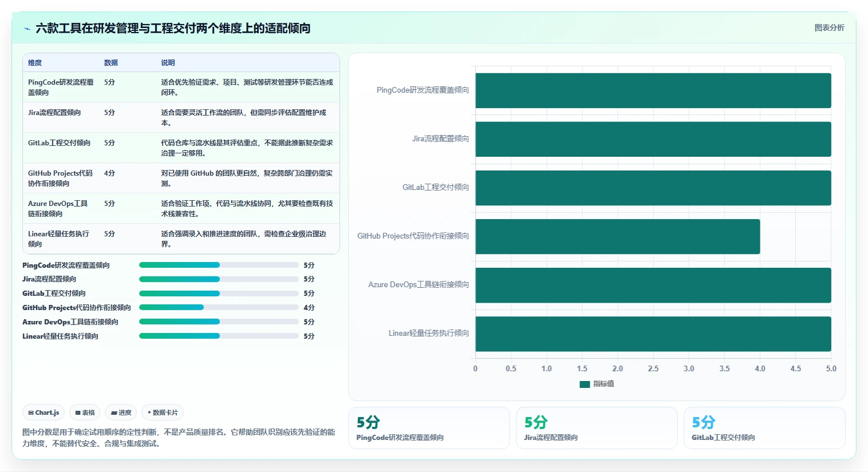This screenshot has height=472, width=868.
Task: Click the Chart.js tag chip
Action: point(44,412)
